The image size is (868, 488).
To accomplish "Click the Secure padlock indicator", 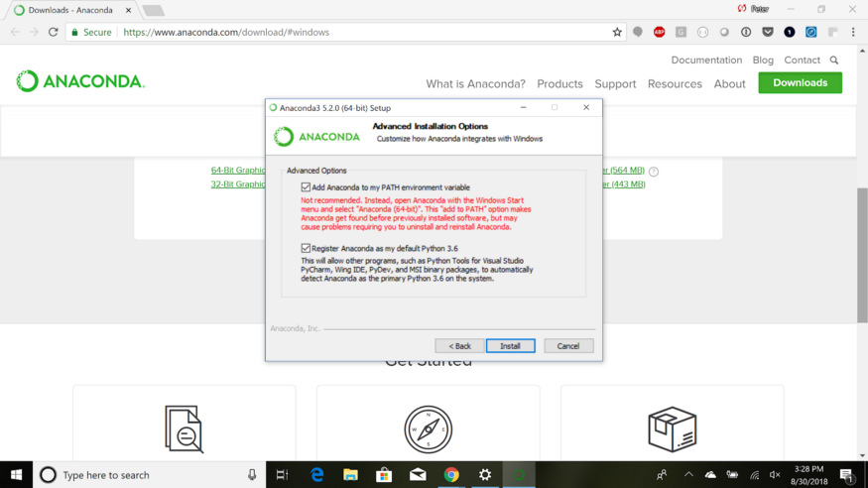I will click(91, 32).
